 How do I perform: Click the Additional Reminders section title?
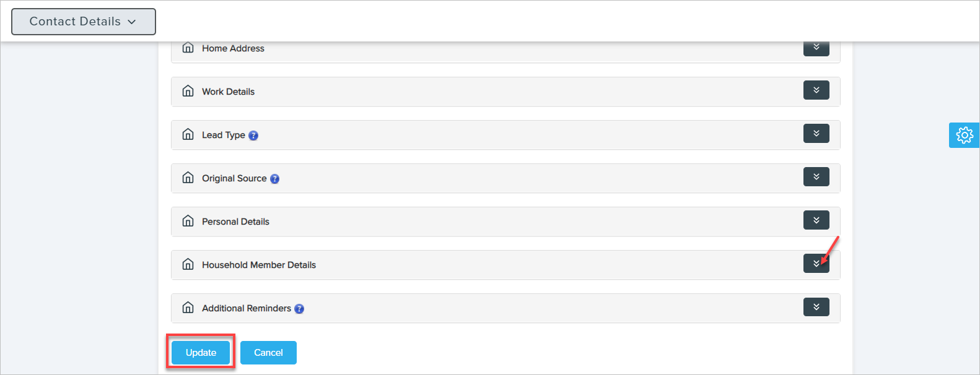(x=246, y=308)
